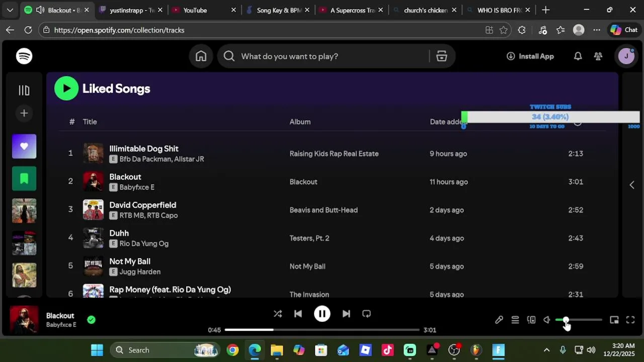Show hidden system tray icons
The width and height of the screenshot is (644, 362).
(546, 350)
